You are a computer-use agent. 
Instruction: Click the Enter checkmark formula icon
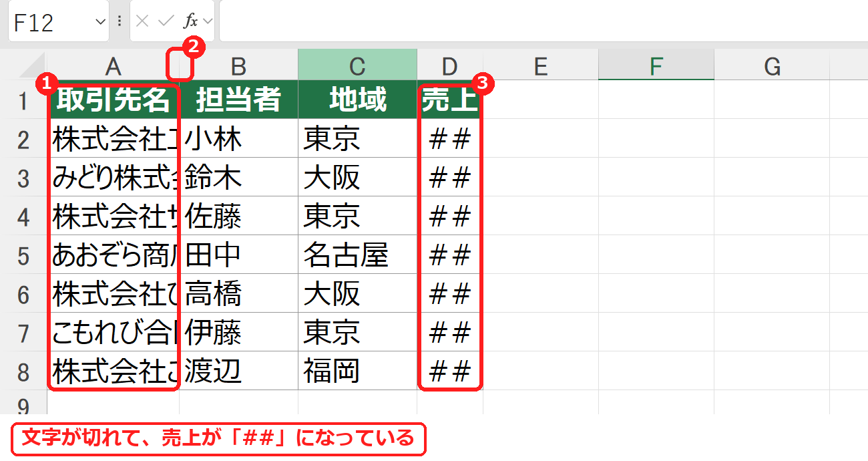[x=166, y=21]
